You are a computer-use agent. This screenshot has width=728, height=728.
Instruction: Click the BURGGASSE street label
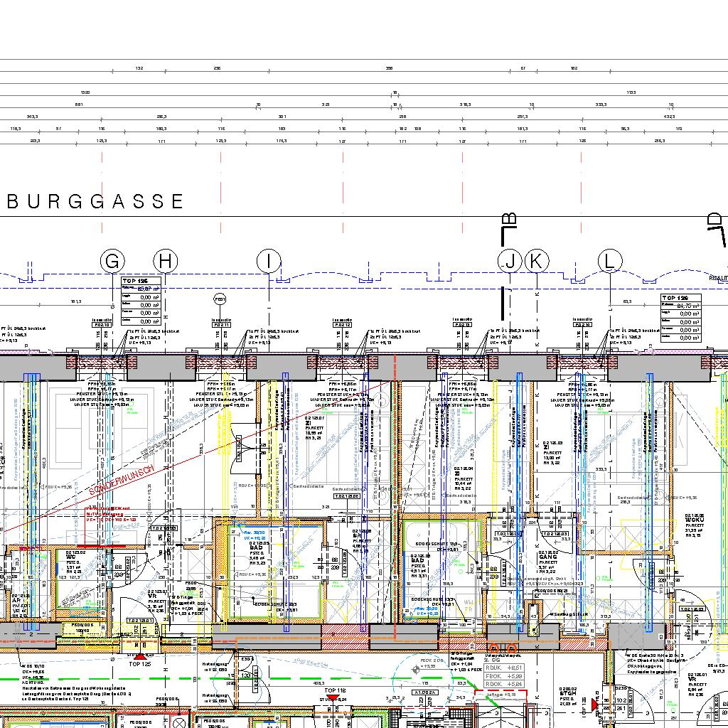[x=95, y=202]
